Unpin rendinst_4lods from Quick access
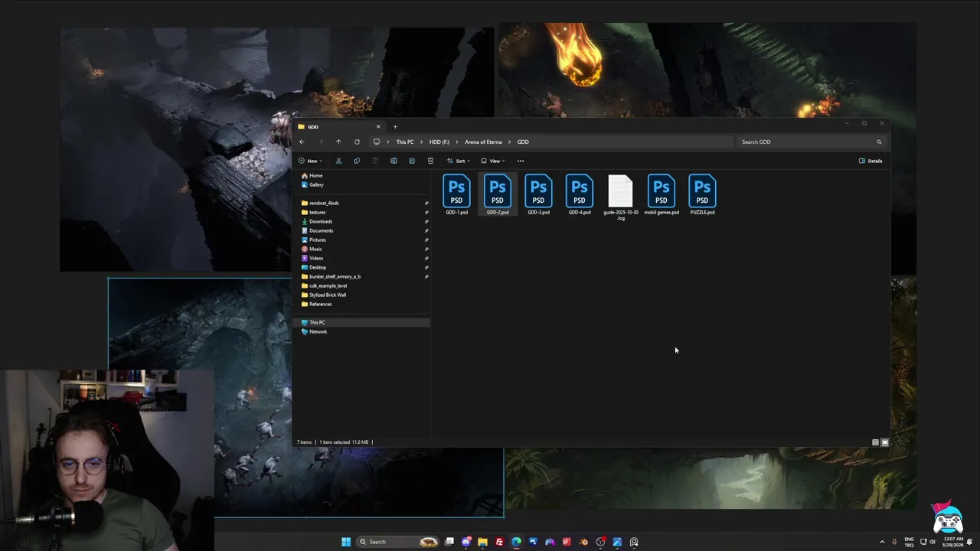The width and height of the screenshot is (980, 551). coord(426,203)
